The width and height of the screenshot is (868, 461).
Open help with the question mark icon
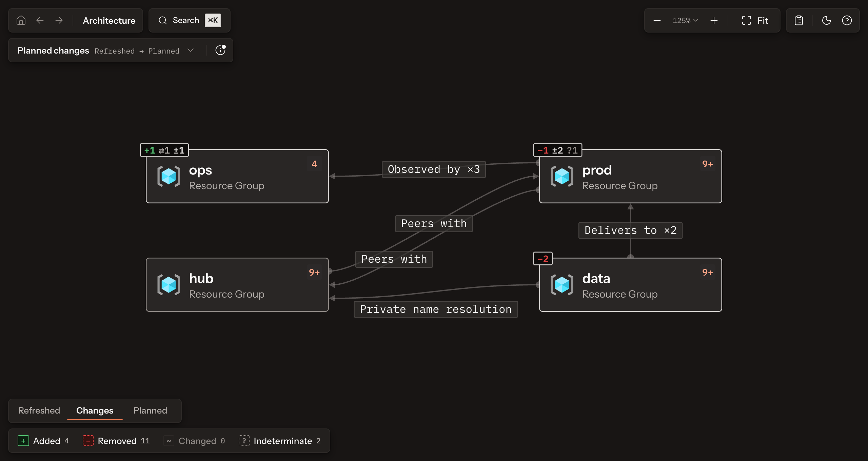pos(847,20)
